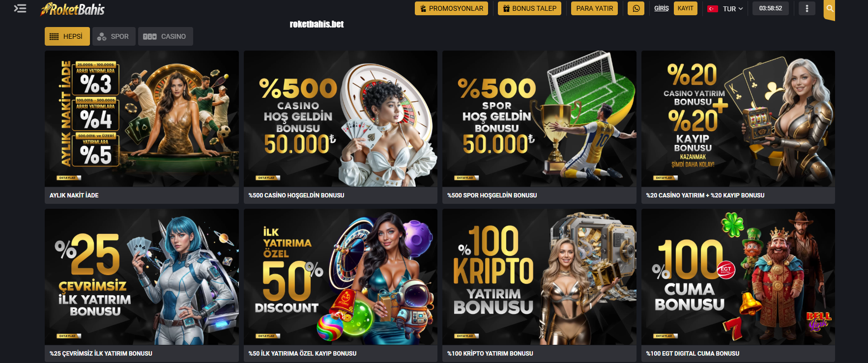Viewport: 868px width, 363px height.
Task: Open the Aylık Nakit İade promotion banner
Action: (x=142, y=118)
